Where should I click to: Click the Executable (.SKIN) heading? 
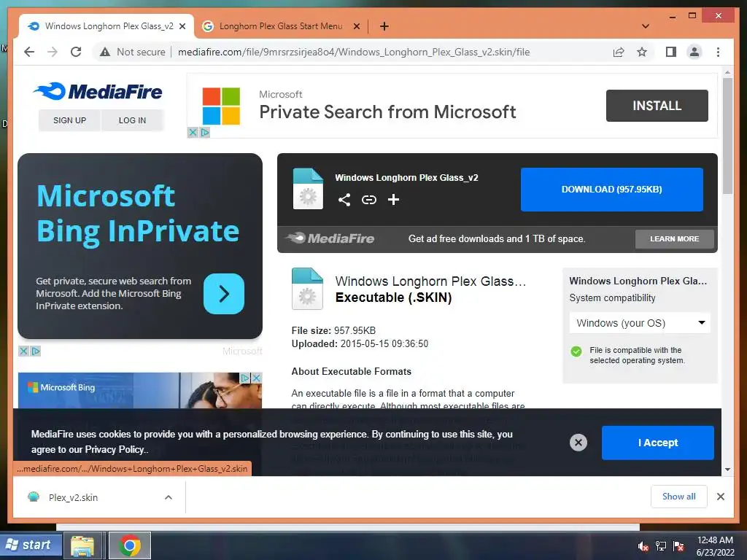393,297
